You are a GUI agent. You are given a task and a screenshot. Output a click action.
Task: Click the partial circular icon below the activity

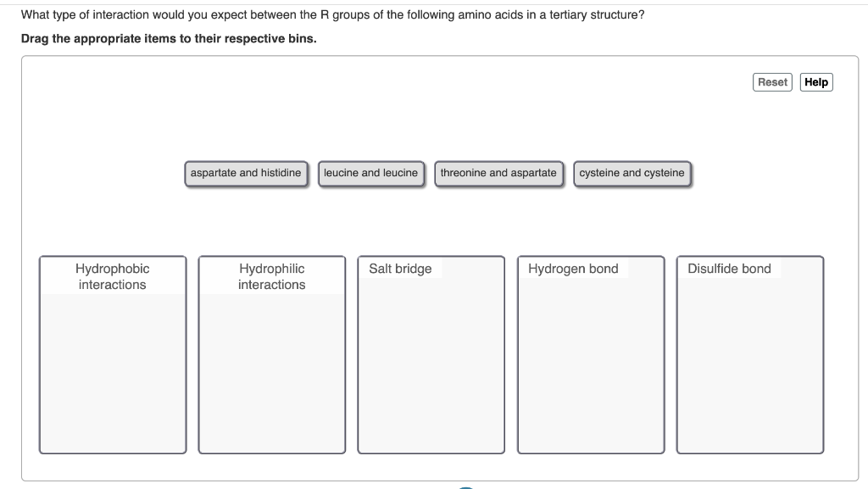pos(465,486)
